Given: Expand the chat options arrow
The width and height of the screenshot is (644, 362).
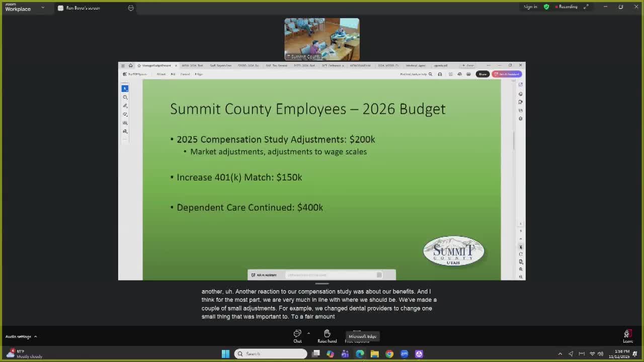Looking at the screenshot, I should click(x=308, y=333).
